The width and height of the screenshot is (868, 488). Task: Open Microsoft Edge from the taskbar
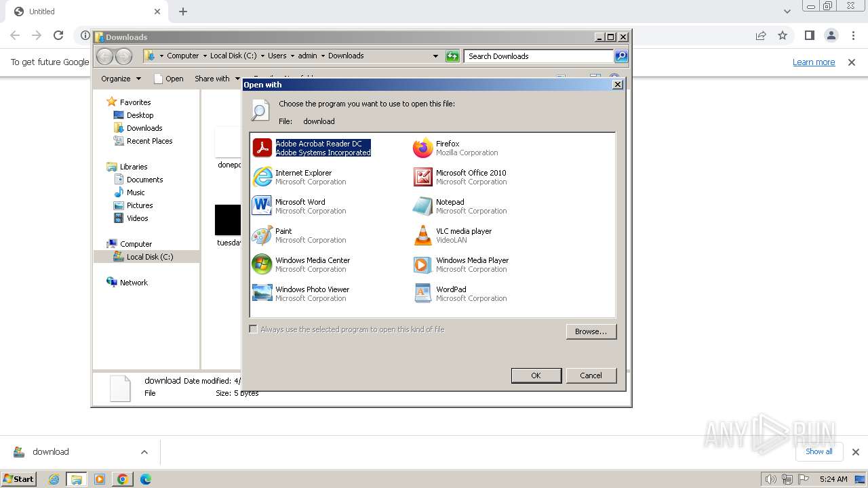tap(145, 479)
